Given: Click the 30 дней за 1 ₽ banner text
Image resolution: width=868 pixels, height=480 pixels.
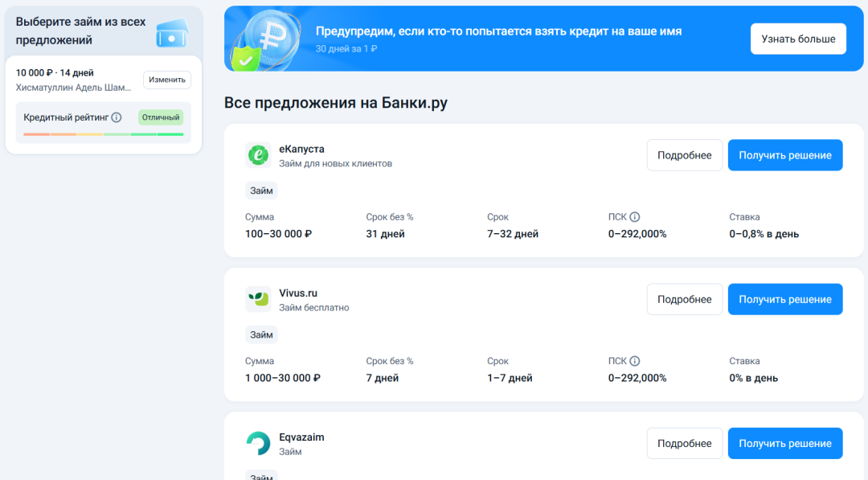Looking at the screenshot, I should coord(346,49).
